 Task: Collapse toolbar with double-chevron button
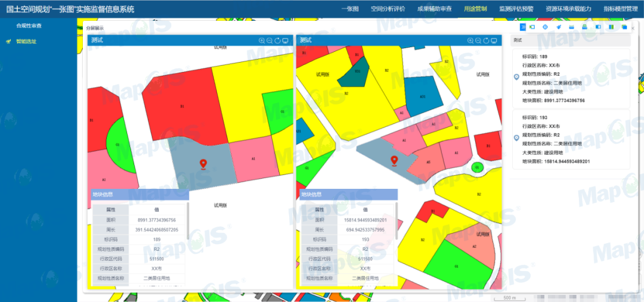click(522, 27)
